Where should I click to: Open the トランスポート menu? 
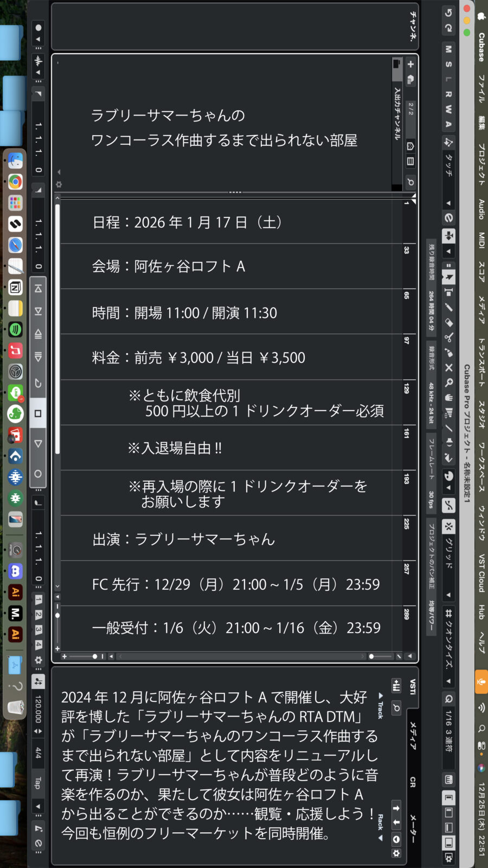click(481, 362)
